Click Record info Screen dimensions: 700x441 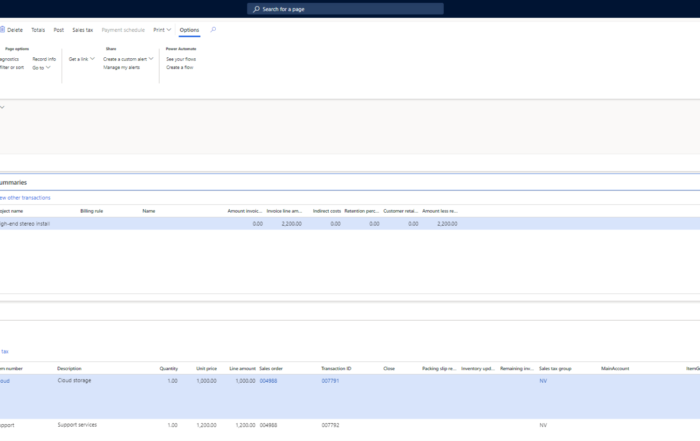(x=44, y=59)
